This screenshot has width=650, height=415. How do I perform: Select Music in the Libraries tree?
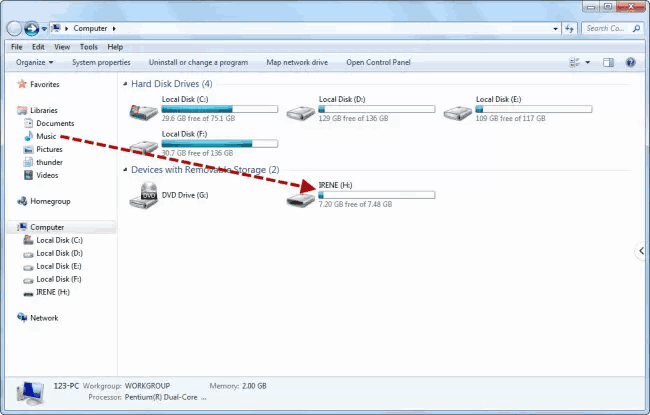pos(46,136)
